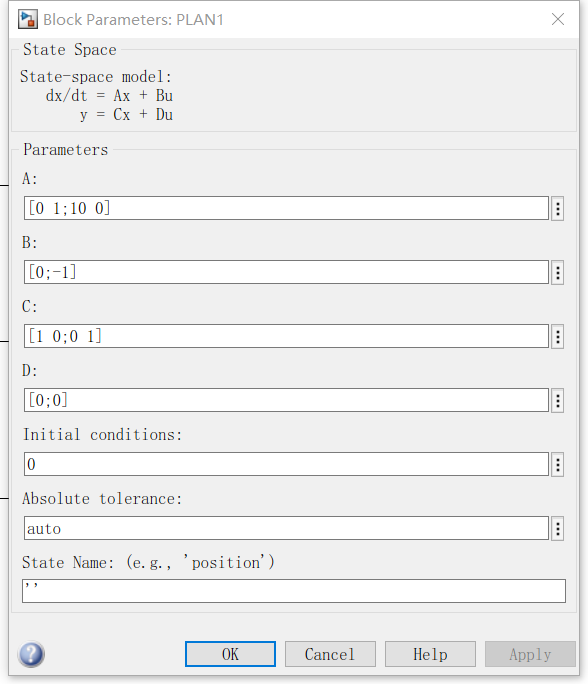Screen dimensions: 588x684
Task: Click into the C matrix input field
Action: (286, 336)
